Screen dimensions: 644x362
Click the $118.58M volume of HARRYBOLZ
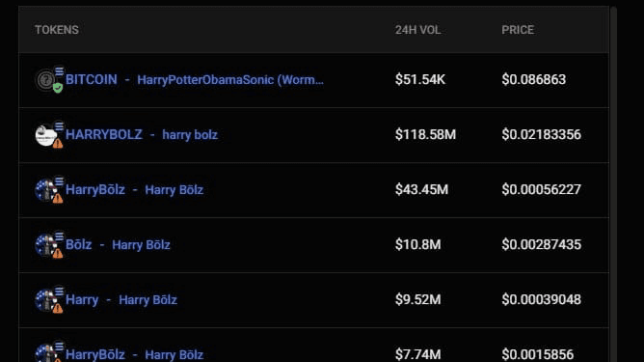[425, 134]
